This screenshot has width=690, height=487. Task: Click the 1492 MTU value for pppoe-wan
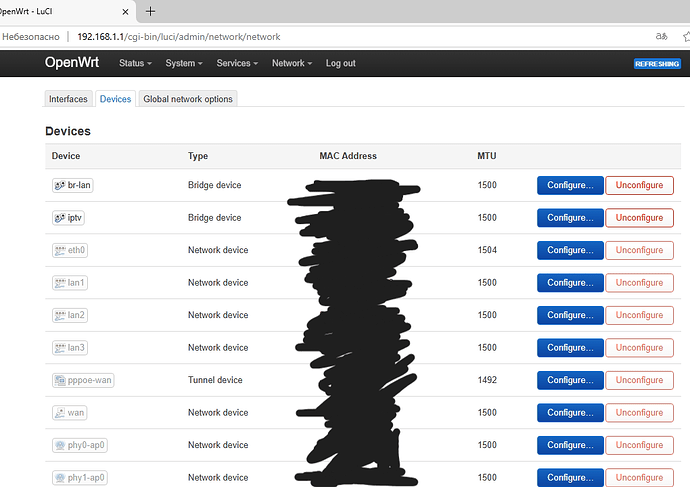pyautogui.click(x=487, y=380)
